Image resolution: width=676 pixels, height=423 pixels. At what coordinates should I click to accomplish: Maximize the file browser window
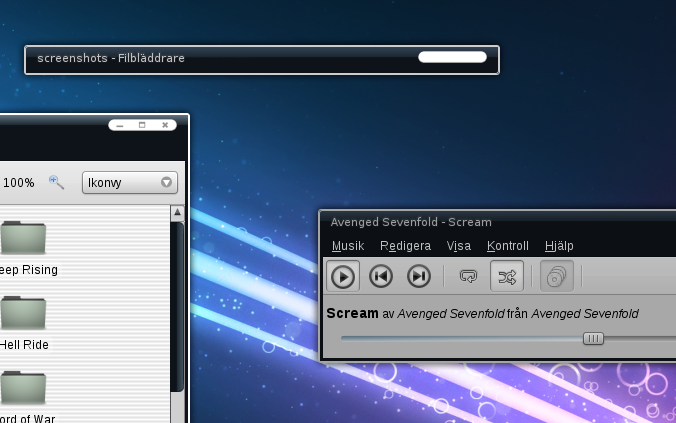point(142,125)
